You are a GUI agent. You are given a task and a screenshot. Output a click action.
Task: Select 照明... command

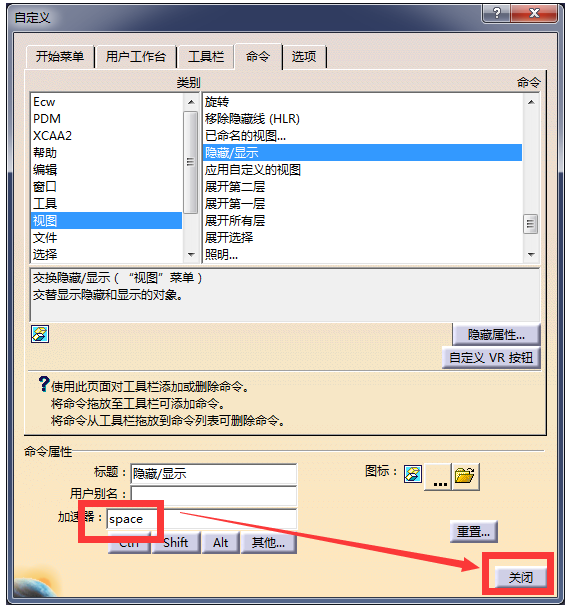[363, 255]
